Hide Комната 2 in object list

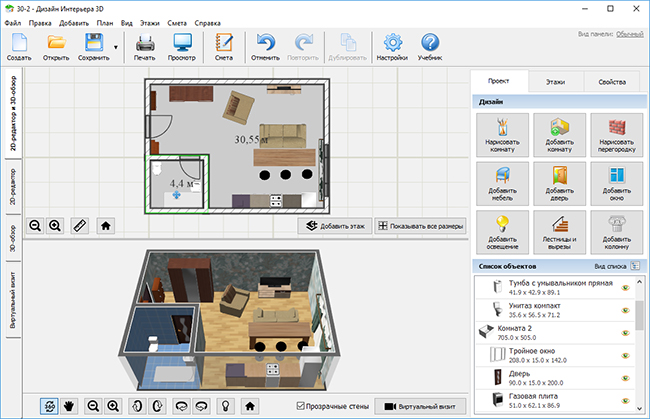point(626,333)
